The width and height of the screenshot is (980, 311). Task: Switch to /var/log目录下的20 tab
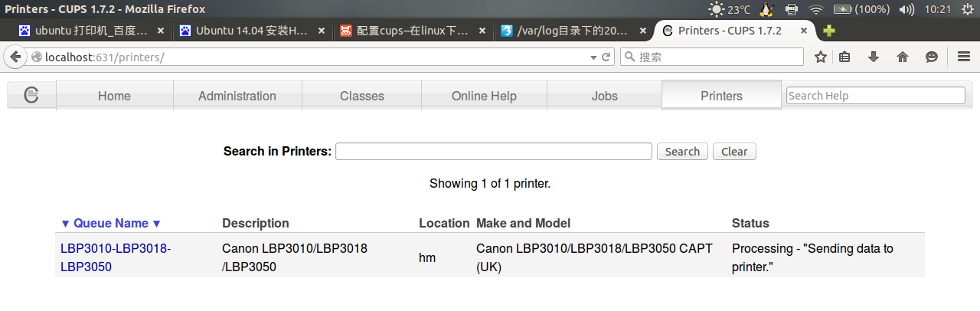[574, 31]
